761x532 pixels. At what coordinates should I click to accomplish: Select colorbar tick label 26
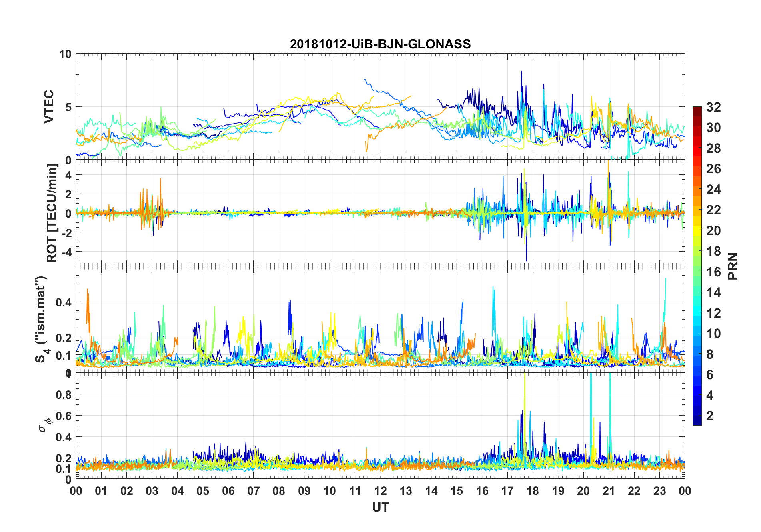(713, 169)
